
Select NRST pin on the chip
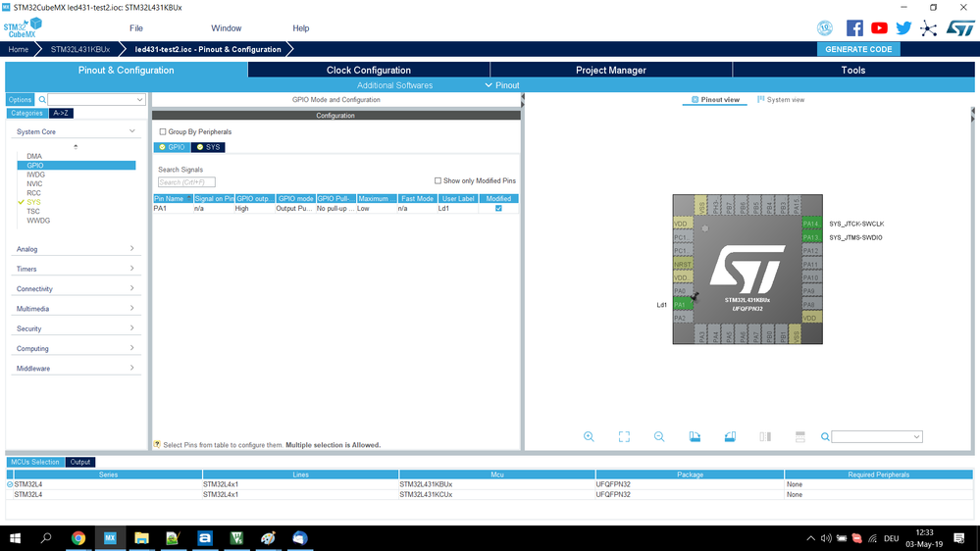pyautogui.click(x=683, y=265)
